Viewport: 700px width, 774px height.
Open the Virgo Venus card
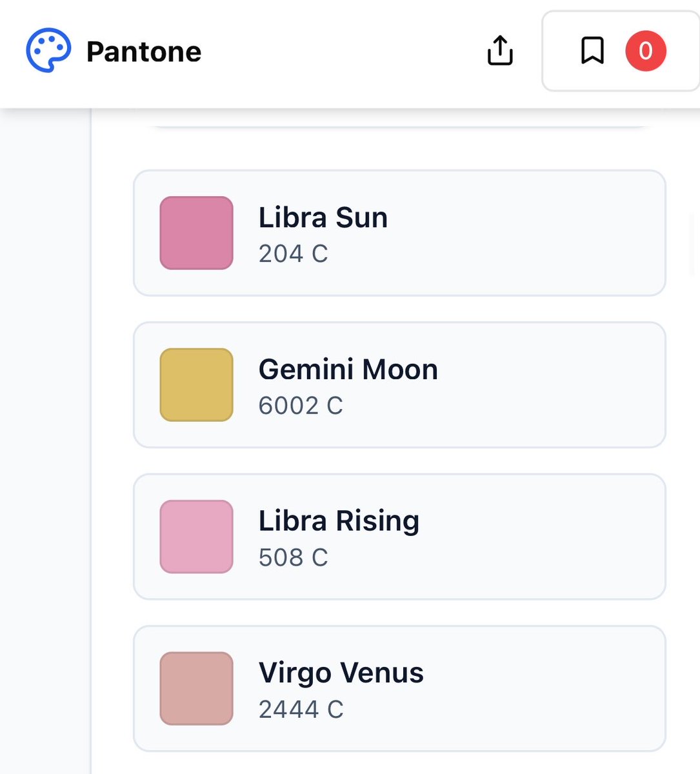(x=399, y=688)
